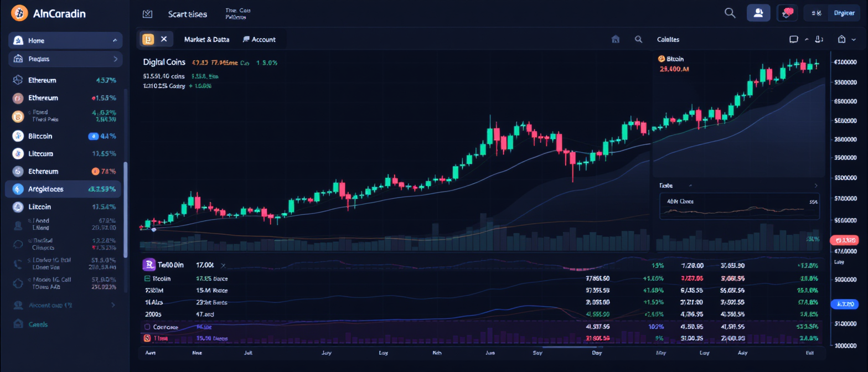Toggle the green Itcoin row checkbox
Image resolution: width=868 pixels, height=372 pixels.
(x=147, y=279)
